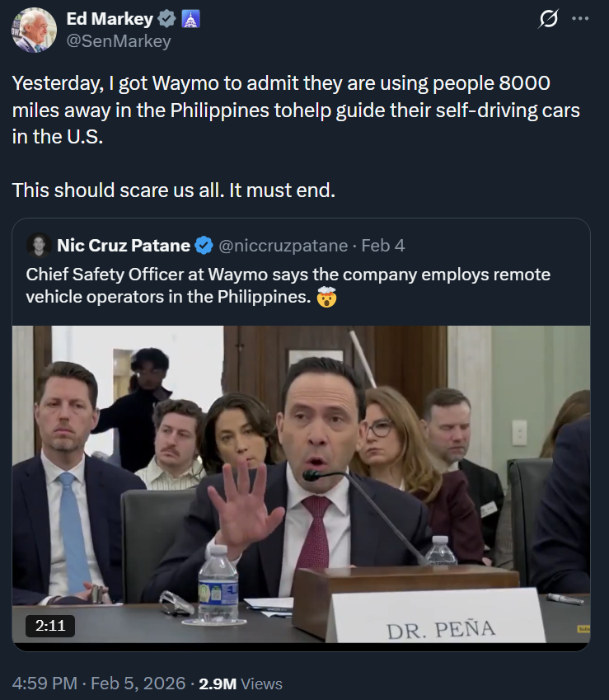Click the blue verified badge beside Ed Markey
Screen dimensions: 609x700
coord(167,19)
